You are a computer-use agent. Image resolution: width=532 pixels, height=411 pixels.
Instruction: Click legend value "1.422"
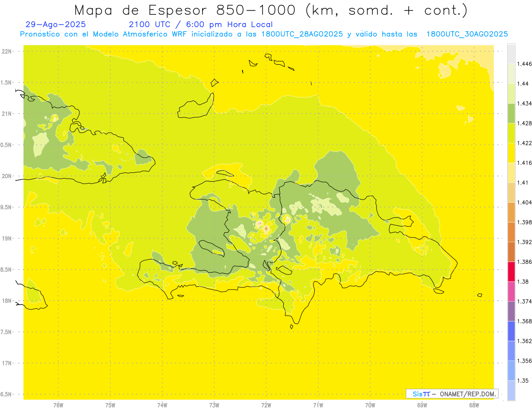point(524,143)
